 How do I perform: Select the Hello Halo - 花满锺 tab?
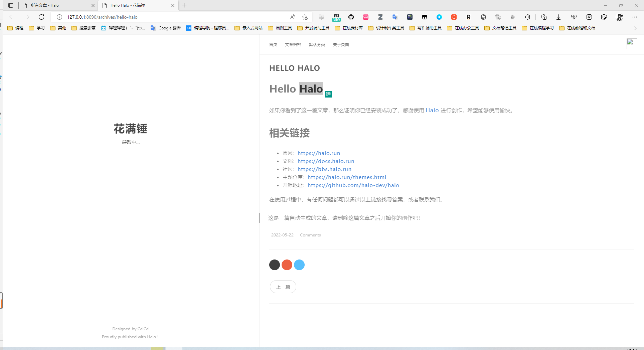click(x=138, y=5)
